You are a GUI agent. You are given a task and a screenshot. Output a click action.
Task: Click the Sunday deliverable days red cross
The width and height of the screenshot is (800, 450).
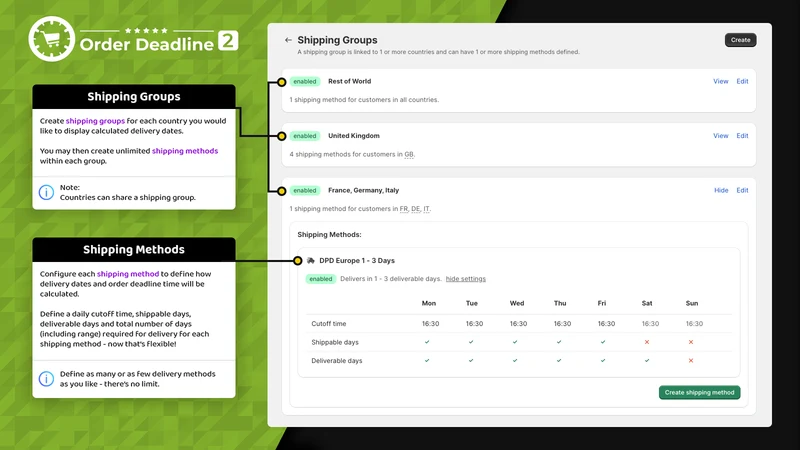pos(691,360)
